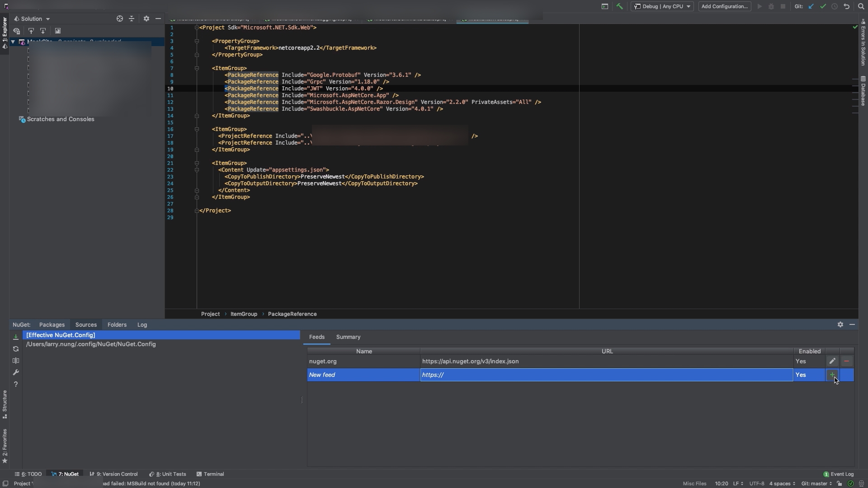Click the hector inspector icon in status bar
Image resolution: width=868 pixels, height=488 pixels.
pyautogui.click(x=861, y=483)
